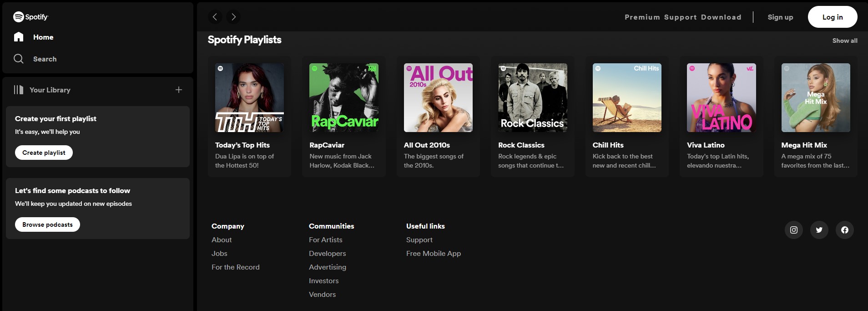Open the Free Mobile App link
The image size is (868, 311).
tap(434, 254)
